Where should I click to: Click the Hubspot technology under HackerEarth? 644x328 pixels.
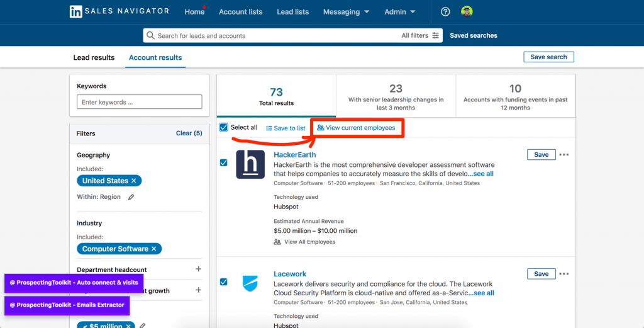(286, 206)
